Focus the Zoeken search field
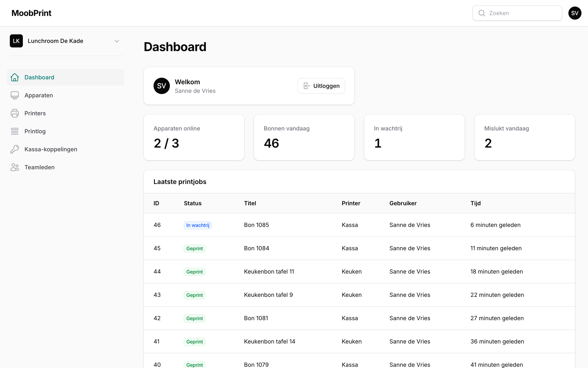 click(517, 13)
